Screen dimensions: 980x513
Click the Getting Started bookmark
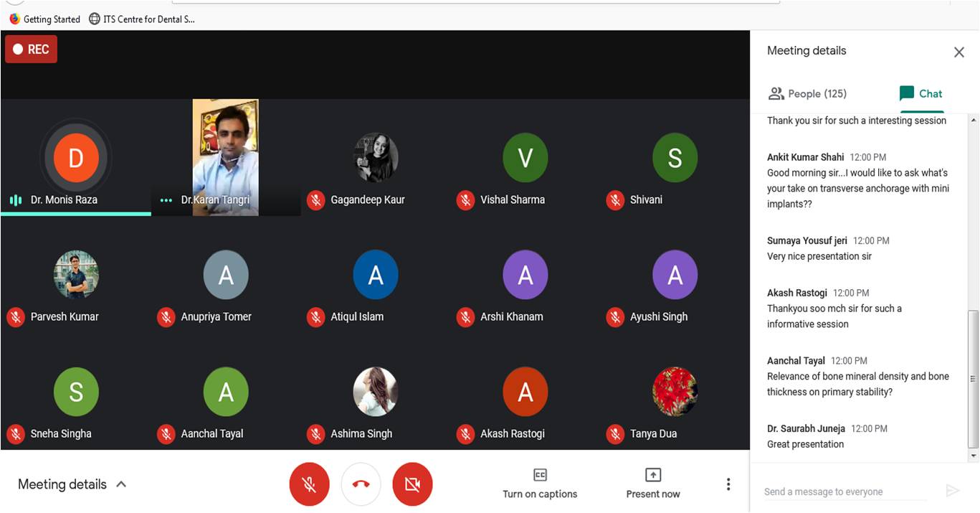(44, 19)
